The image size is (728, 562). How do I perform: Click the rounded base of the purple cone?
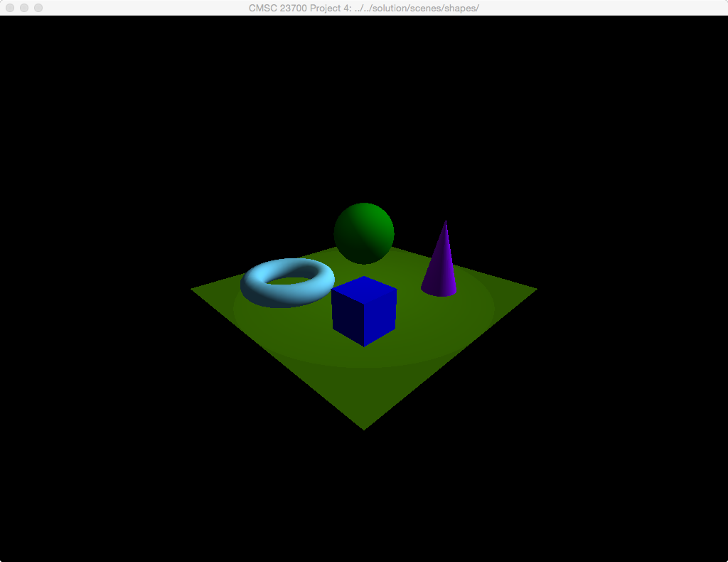(x=439, y=292)
